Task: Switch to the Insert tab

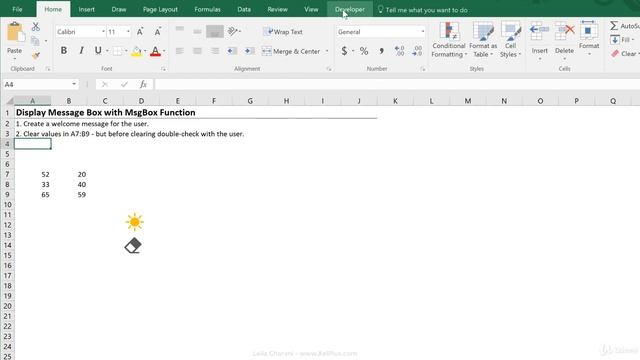Action: [x=87, y=9]
